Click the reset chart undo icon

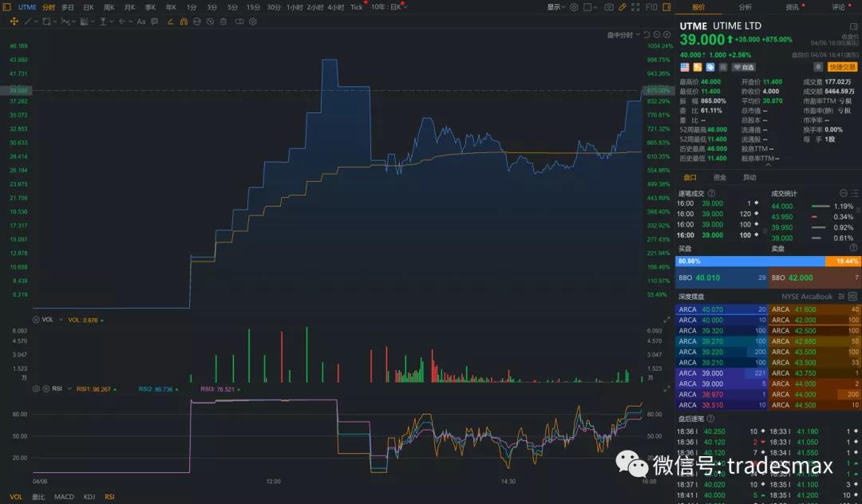coord(646,34)
